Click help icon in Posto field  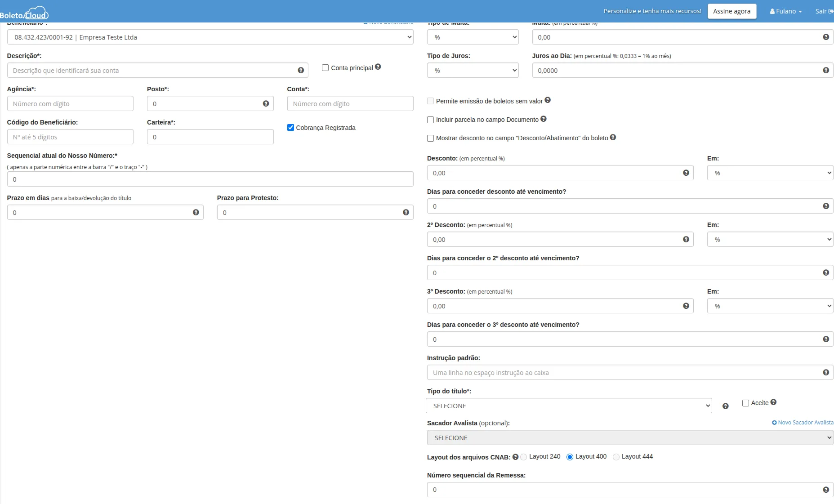click(x=266, y=104)
